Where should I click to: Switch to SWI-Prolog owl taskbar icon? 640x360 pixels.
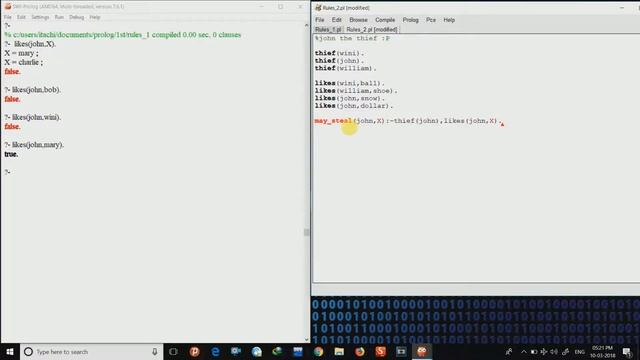pos(422,351)
